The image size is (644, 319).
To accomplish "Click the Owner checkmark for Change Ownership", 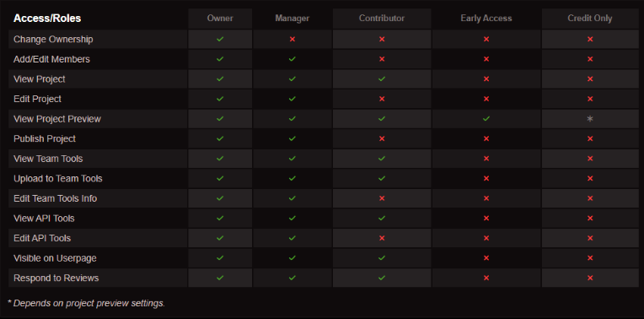I will [x=220, y=39].
